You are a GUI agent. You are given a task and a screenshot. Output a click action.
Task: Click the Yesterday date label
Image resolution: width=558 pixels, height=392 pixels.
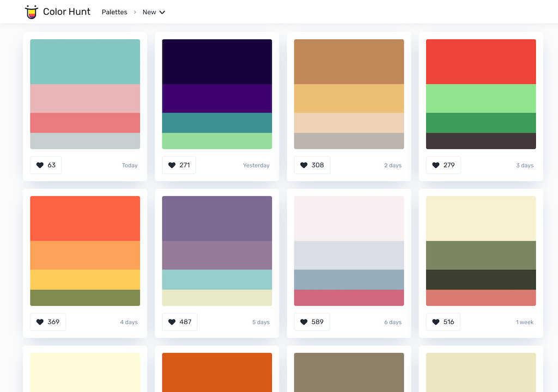[x=256, y=166]
